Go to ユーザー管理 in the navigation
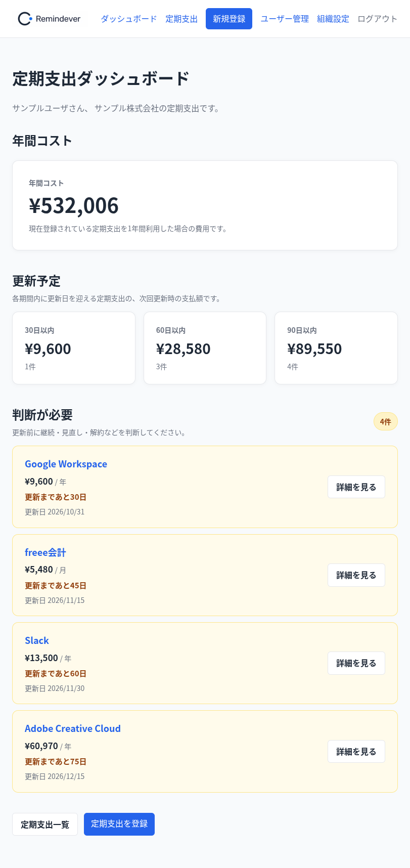This screenshot has width=410, height=868. (x=285, y=19)
